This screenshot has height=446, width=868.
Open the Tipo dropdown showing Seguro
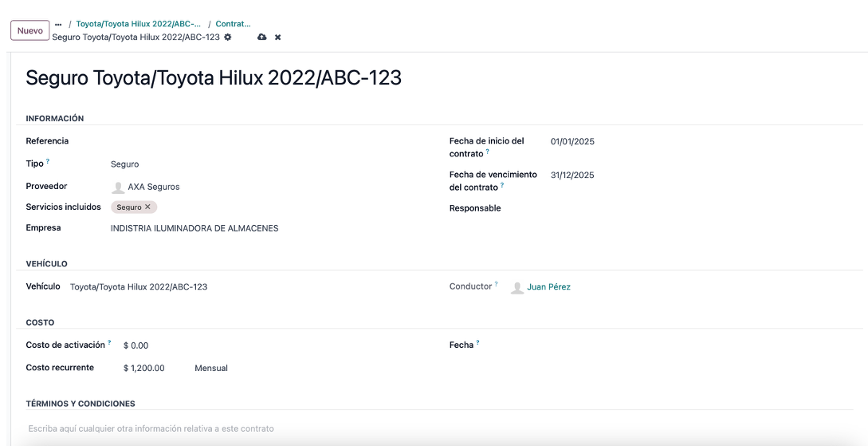click(222, 164)
